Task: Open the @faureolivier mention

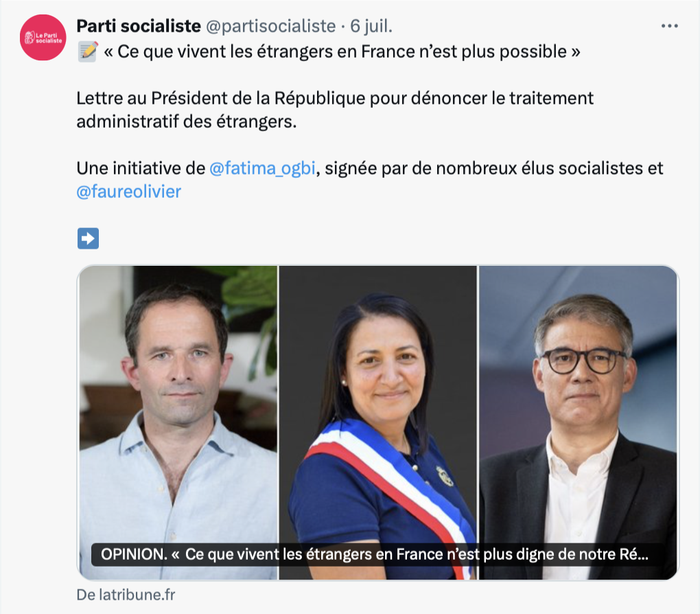Action: (128, 192)
